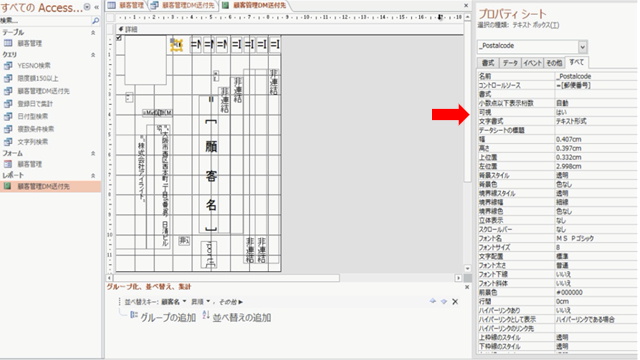Switch to the データ property tab
The width and height of the screenshot is (640, 360).
510,63
